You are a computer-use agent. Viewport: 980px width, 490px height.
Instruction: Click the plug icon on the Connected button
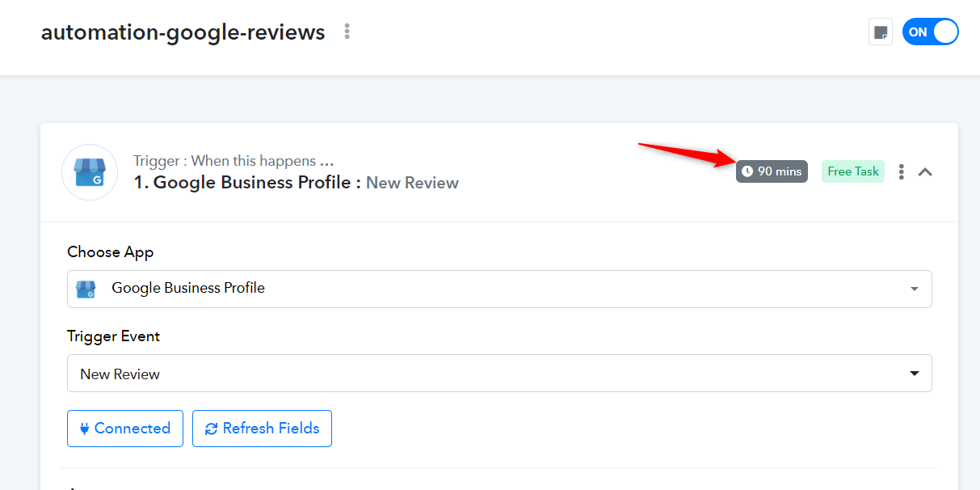[84, 429]
